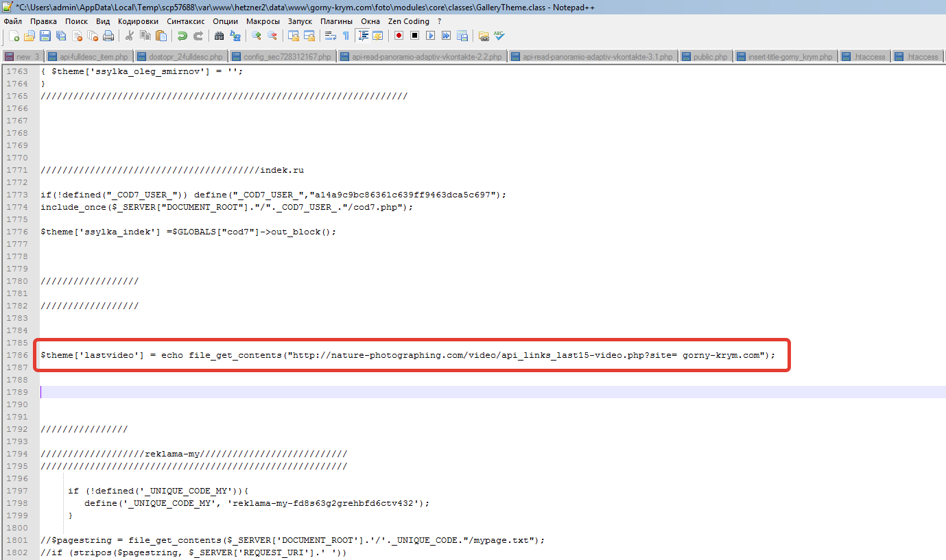Open the Кодировки menu
This screenshot has width=946, height=560.
[138, 21]
